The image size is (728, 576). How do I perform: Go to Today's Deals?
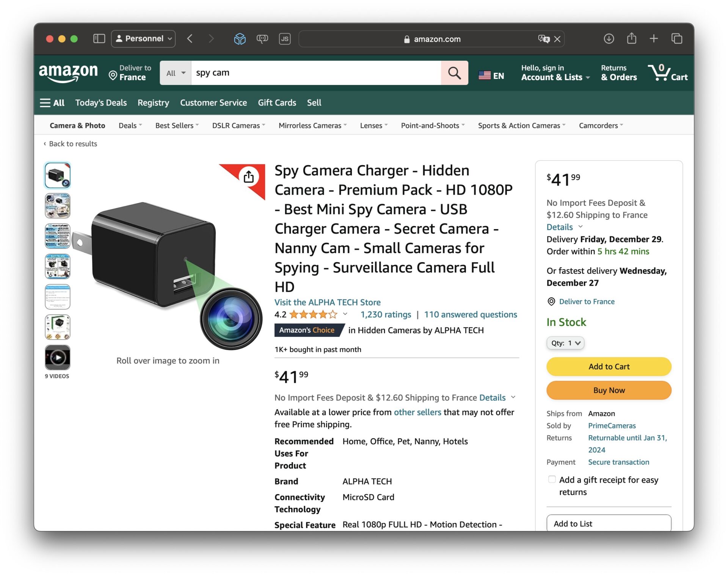pos(101,103)
